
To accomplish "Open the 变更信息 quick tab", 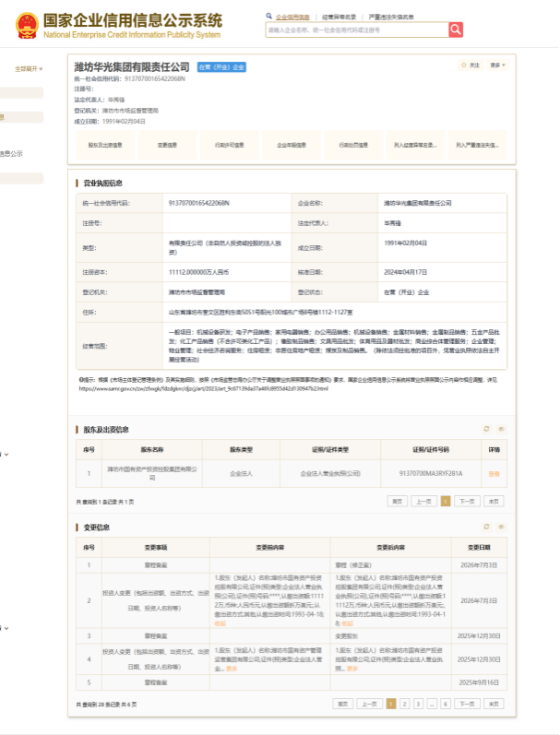I will (167, 146).
